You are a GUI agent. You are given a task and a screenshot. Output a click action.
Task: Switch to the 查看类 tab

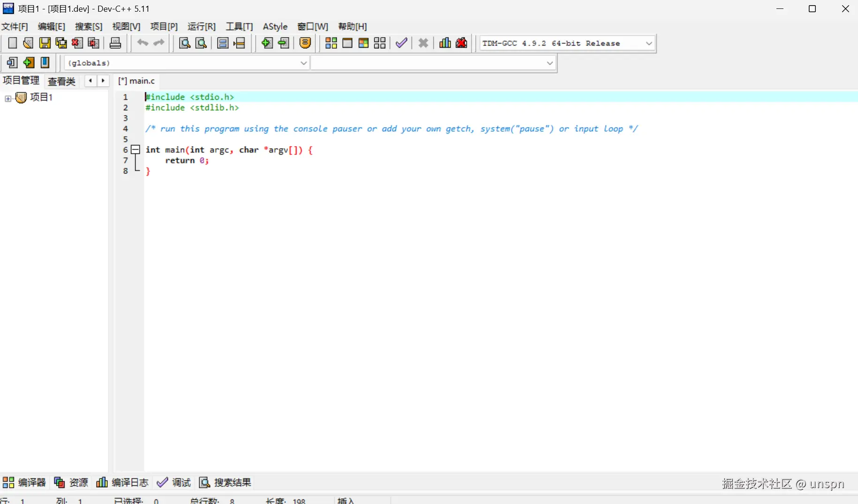[61, 81]
